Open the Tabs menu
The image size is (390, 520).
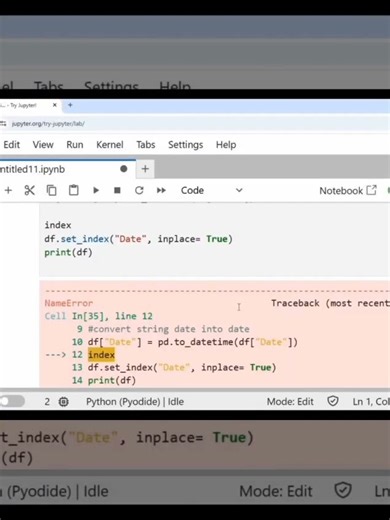[x=146, y=145]
